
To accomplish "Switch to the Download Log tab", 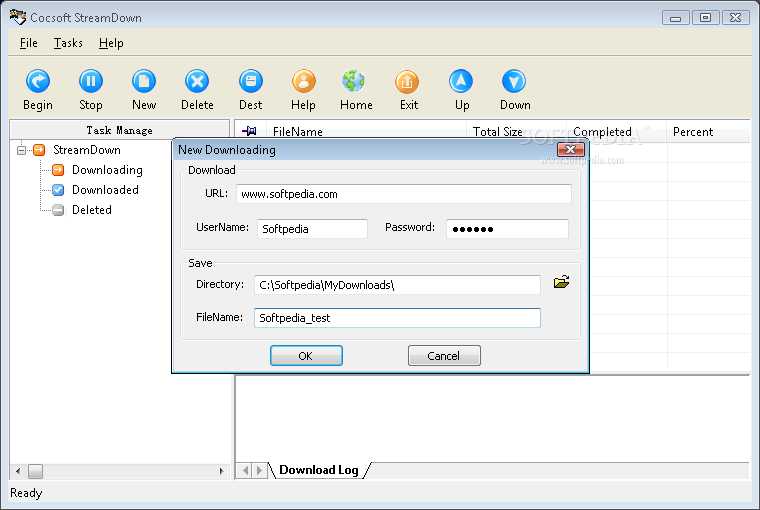I will click(x=318, y=470).
